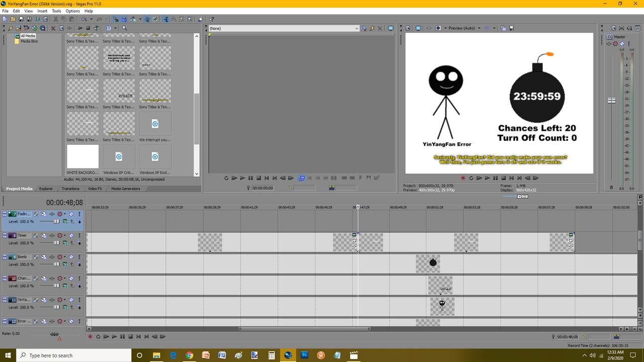Solo the Timer track
The image size is (644, 362).
pos(79,235)
